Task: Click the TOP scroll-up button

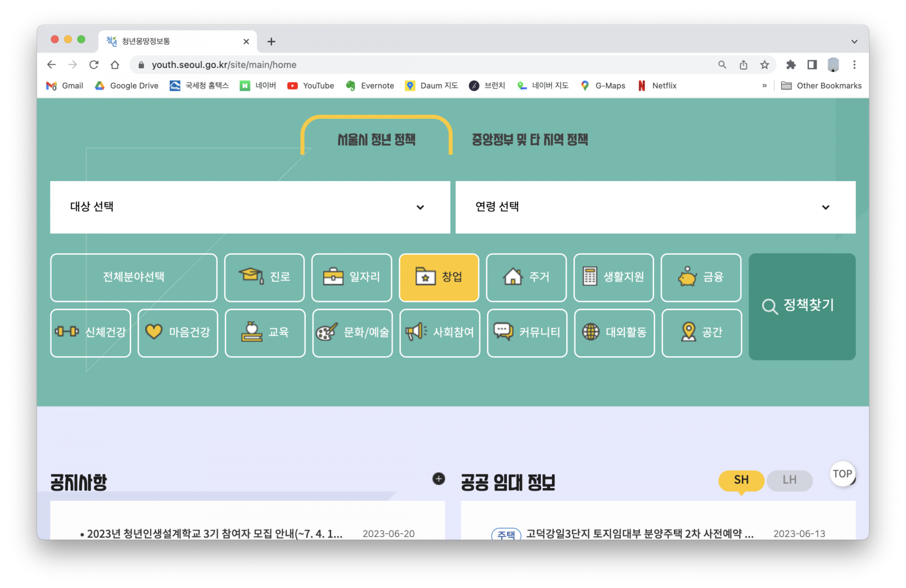Action: point(842,474)
